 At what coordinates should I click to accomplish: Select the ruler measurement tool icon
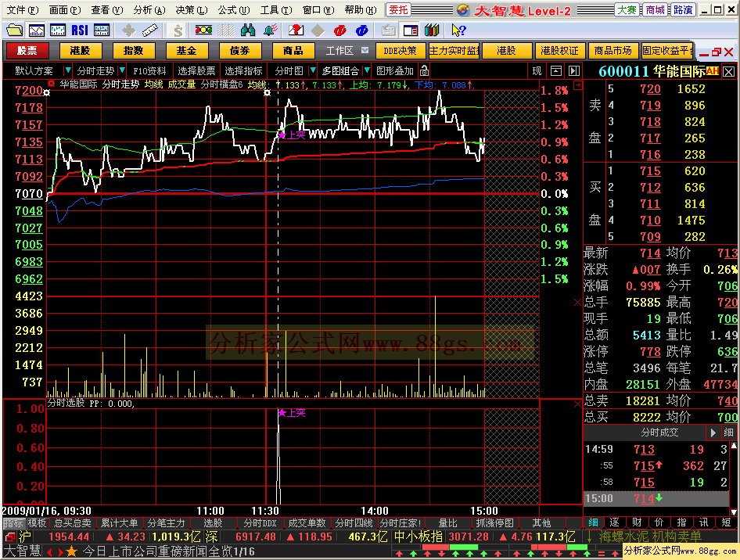coord(150,31)
